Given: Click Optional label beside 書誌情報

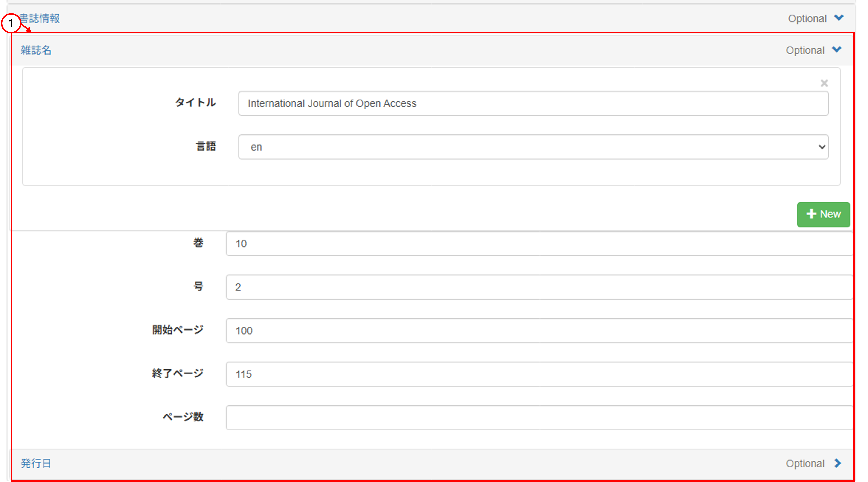Looking at the screenshot, I should coord(807,18).
